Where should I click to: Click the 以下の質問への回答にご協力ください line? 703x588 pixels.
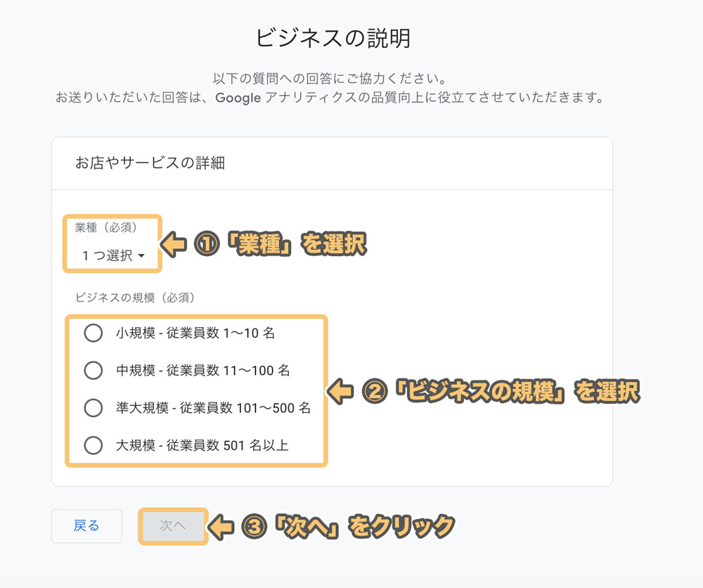tap(330, 78)
